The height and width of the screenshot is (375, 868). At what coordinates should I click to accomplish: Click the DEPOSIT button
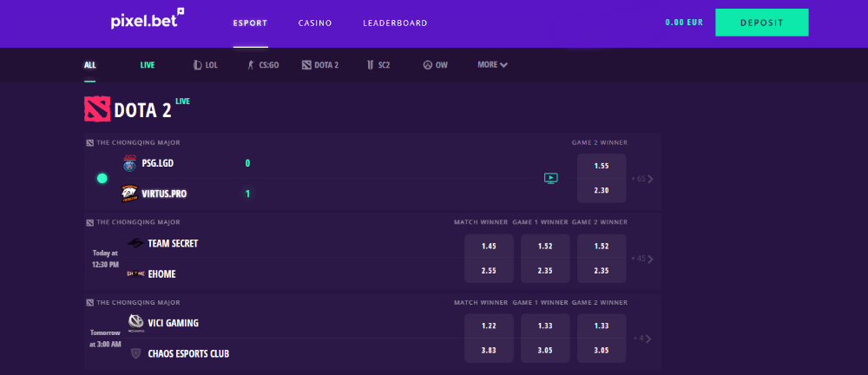[762, 23]
